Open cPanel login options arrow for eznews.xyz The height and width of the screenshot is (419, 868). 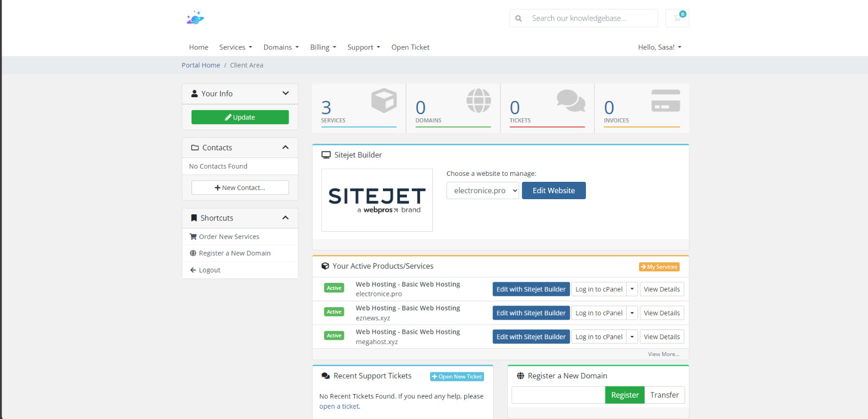[x=632, y=313]
